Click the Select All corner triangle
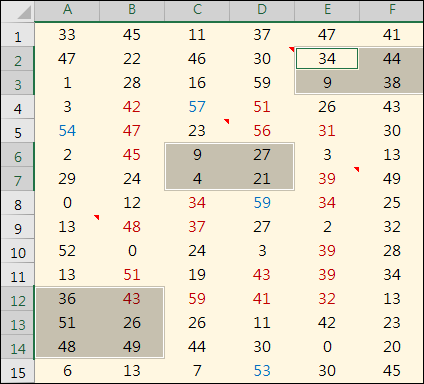Viewport: 424px width, 384px height. (x=24, y=13)
